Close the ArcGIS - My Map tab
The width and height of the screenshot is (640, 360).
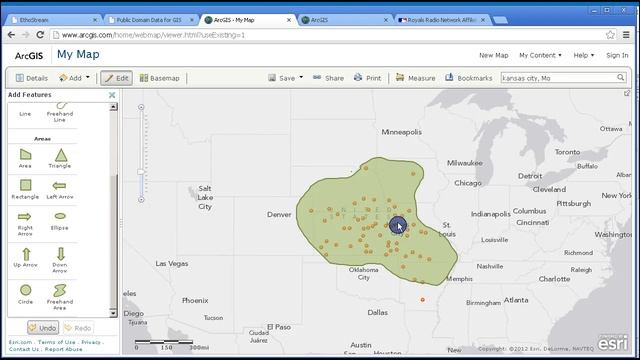(x=289, y=20)
